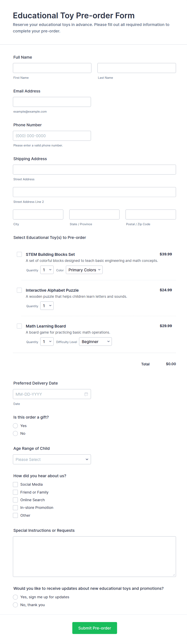The image size is (187, 644).
Task: Check the STEM Building Blocks Set checkbox
Action: tap(19, 254)
